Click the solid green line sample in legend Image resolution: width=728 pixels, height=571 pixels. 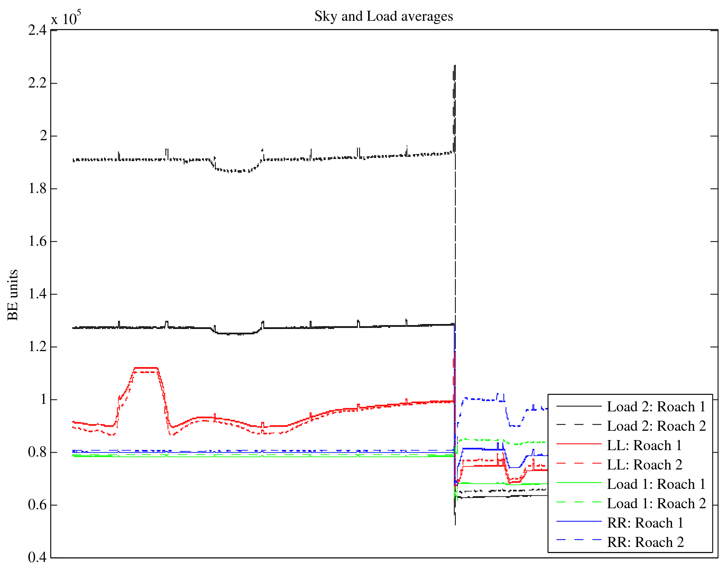(x=578, y=483)
